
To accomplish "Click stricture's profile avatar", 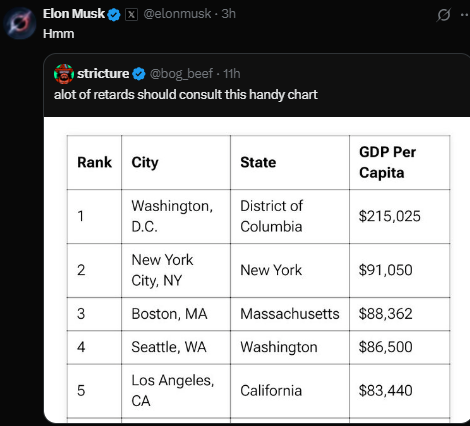I will coord(64,74).
